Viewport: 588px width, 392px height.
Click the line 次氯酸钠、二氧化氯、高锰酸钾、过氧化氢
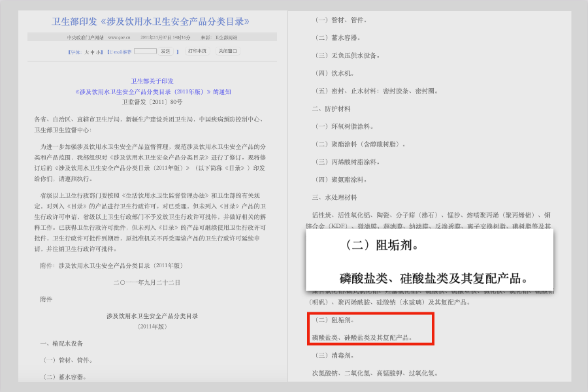coord(375,373)
